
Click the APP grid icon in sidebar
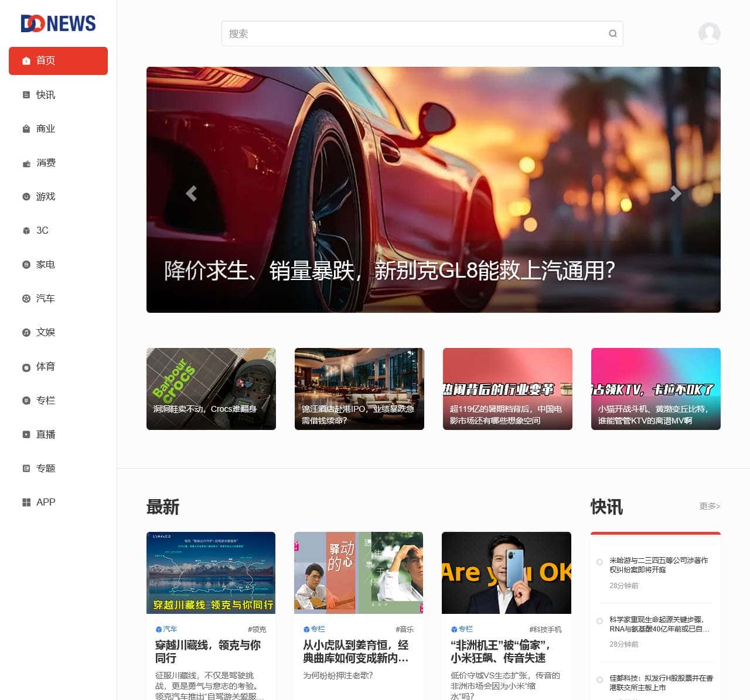pyautogui.click(x=26, y=503)
